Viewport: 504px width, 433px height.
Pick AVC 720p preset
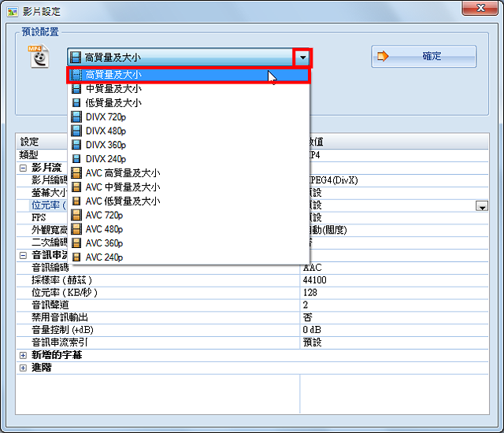coord(189,215)
